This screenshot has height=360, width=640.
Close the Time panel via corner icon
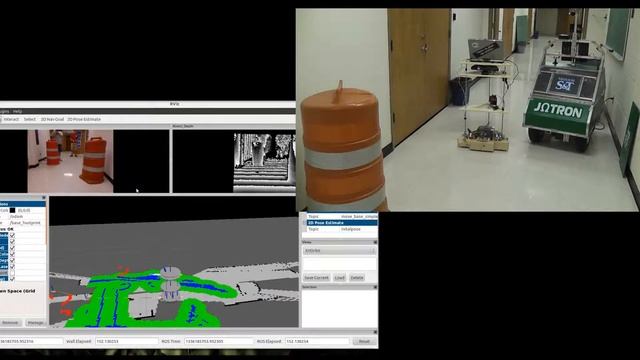(375, 332)
